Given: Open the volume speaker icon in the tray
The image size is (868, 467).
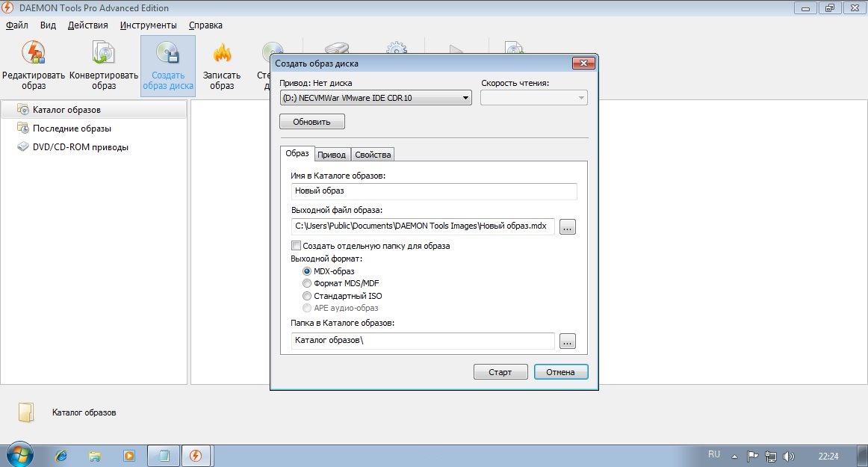Looking at the screenshot, I should click(788, 457).
